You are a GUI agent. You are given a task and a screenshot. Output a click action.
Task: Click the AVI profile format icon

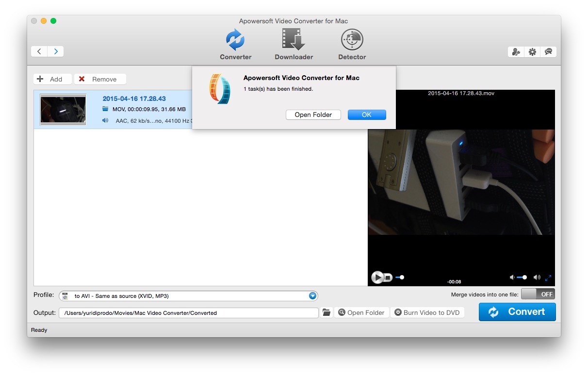coord(65,296)
